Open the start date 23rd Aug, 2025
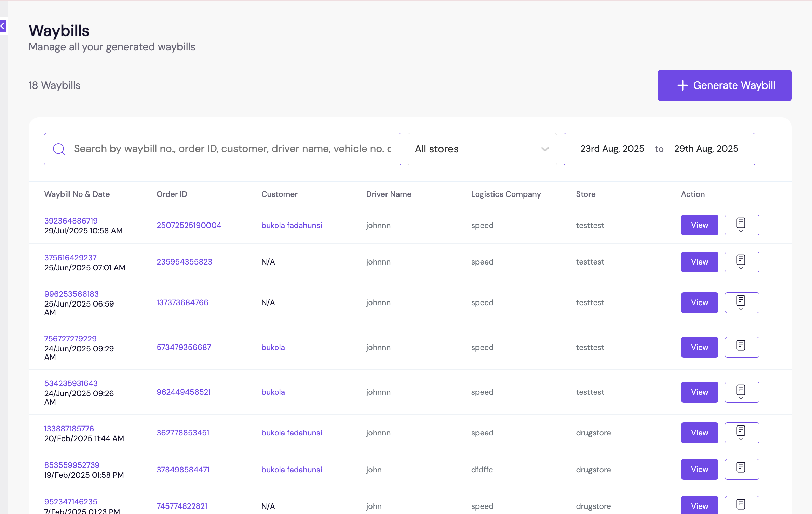812x514 pixels. click(x=612, y=149)
